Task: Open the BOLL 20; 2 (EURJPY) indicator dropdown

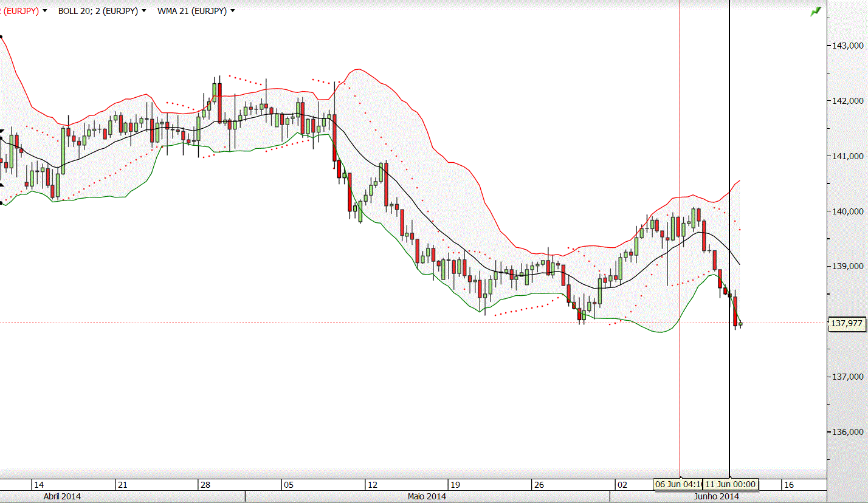Action: click(x=143, y=11)
